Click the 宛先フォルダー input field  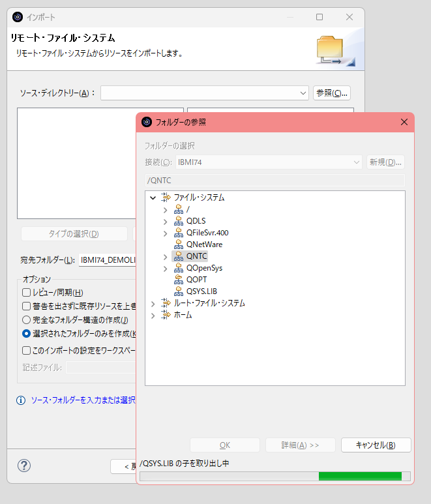click(108, 259)
